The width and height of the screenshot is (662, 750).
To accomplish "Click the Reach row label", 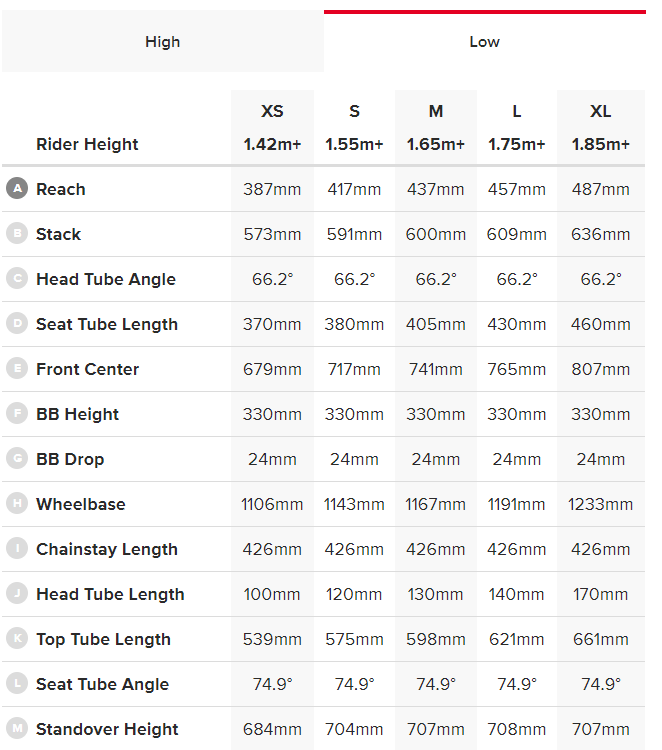I will click(x=61, y=189).
